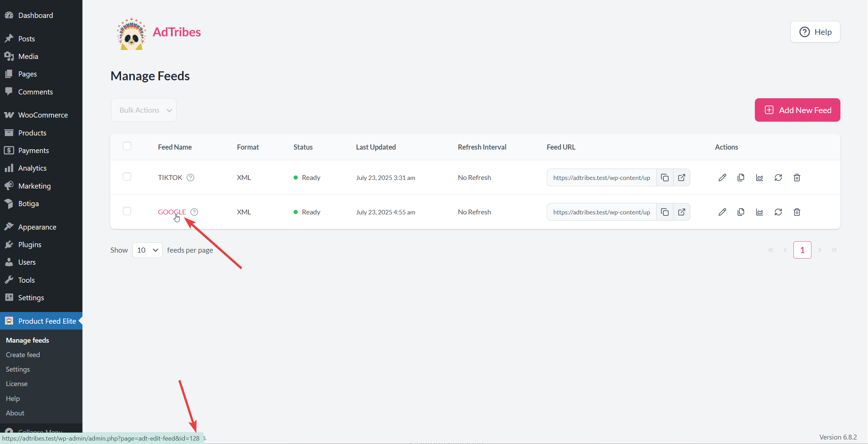The width and height of the screenshot is (868, 444).
Task: Open Marketing menu item
Action: 41,186
